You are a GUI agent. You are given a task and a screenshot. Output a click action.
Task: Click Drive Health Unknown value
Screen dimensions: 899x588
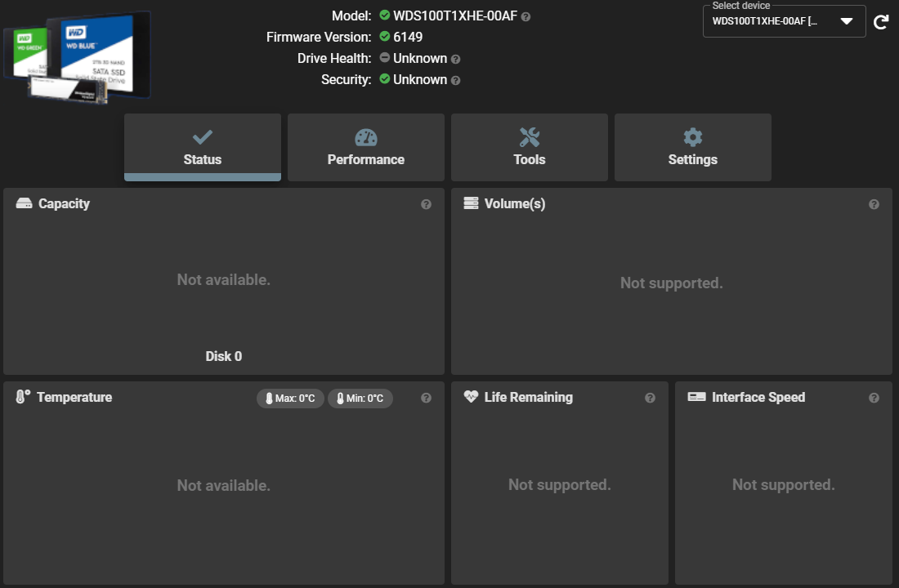420,59
